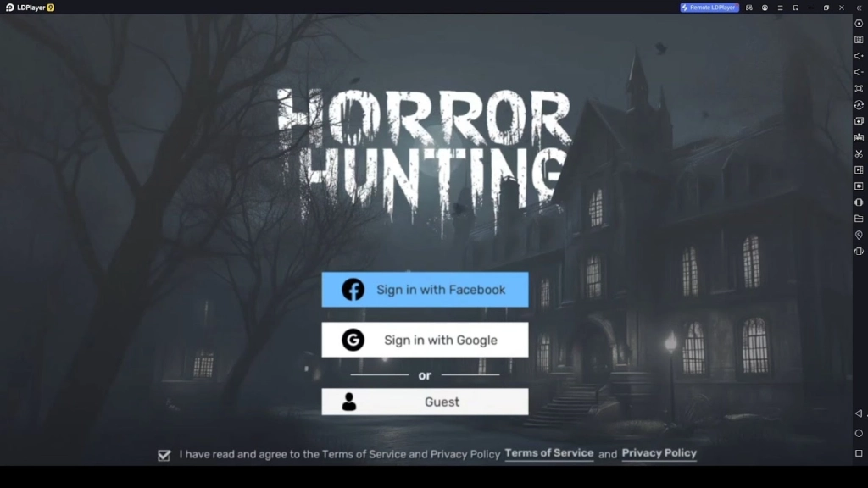The width and height of the screenshot is (868, 488).
Task: Open the LDPlayer settings hexagon icon
Action: pos(859,24)
